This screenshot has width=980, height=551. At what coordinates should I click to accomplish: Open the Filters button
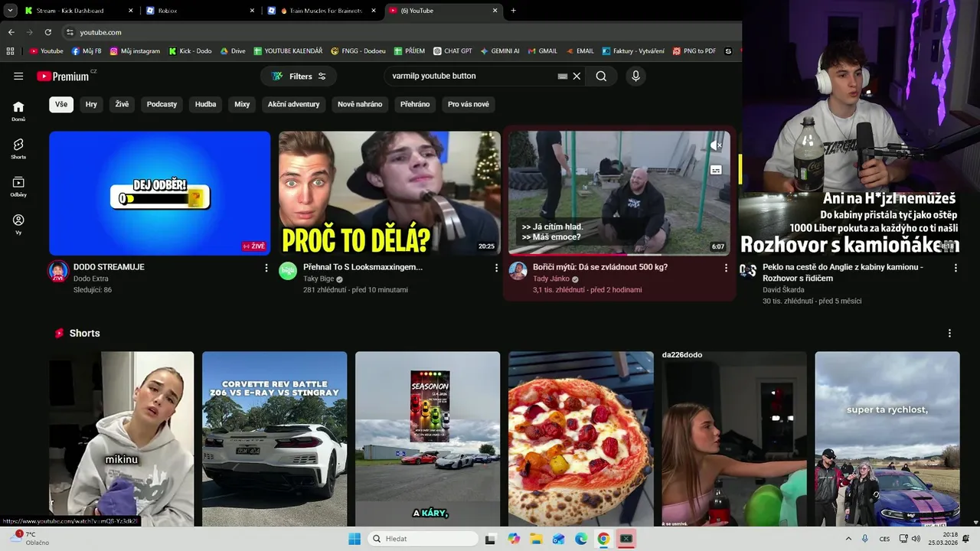point(299,76)
